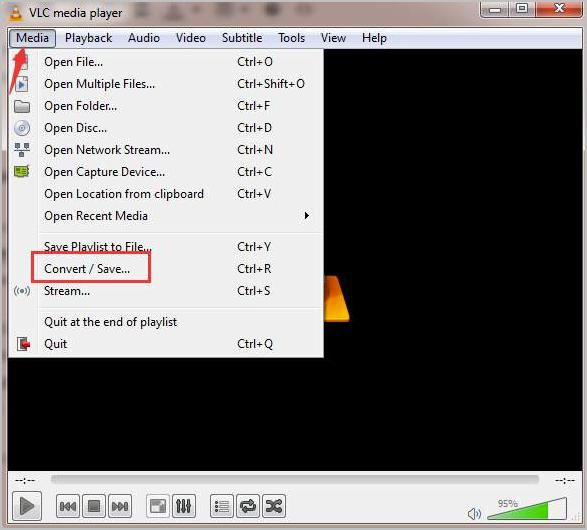Click the Open Disc... disc icon
This screenshot has width=587, height=530.
(22, 128)
